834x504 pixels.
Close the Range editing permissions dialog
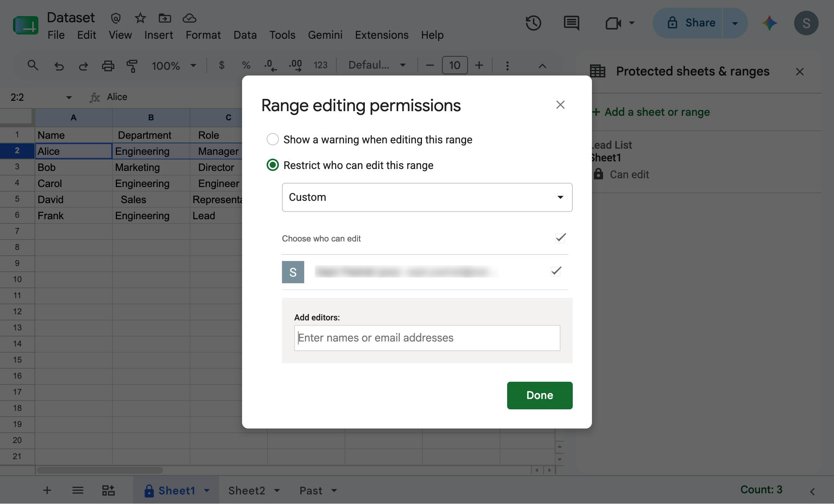560,105
